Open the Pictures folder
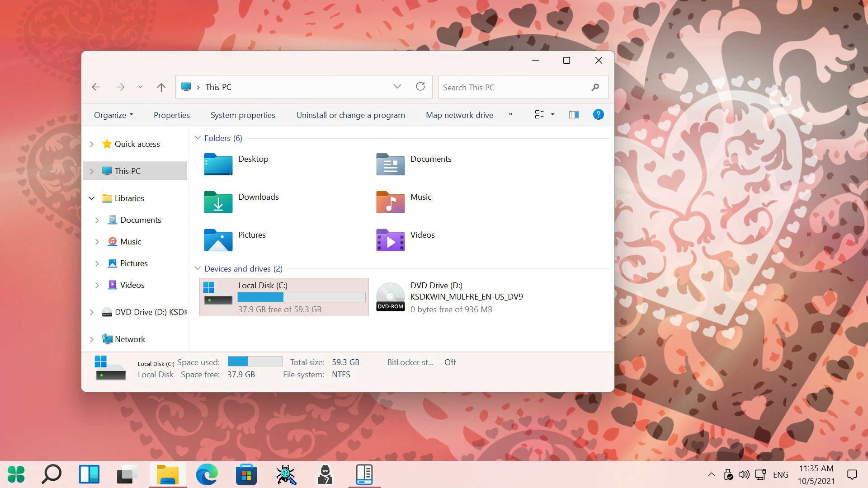Screen dimensions: 868x488 click(251, 234)
